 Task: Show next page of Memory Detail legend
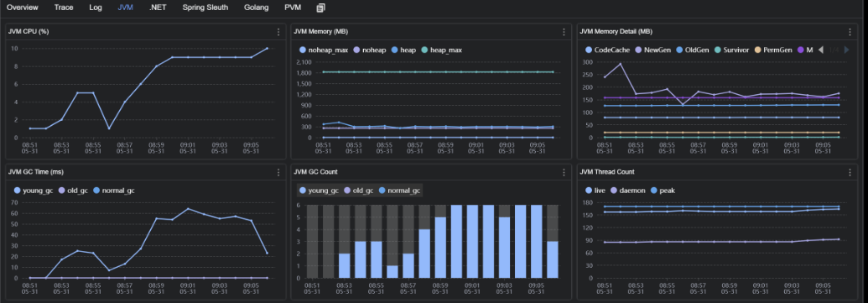846,50
